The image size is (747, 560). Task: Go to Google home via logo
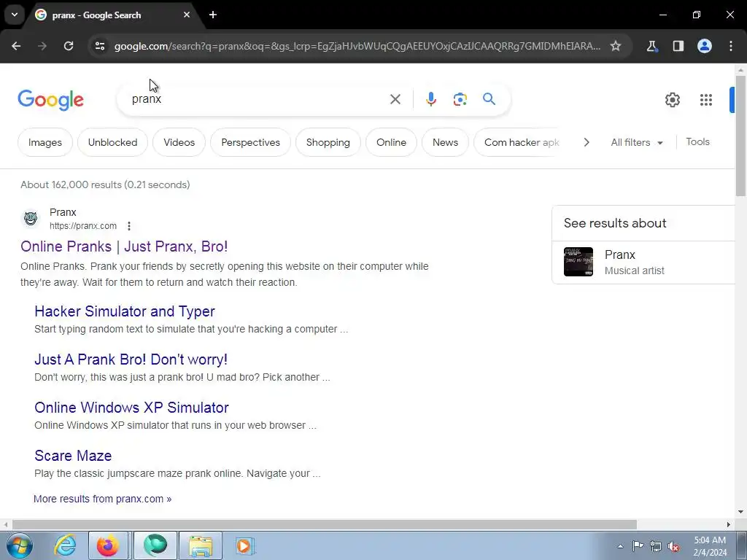pos(51,100)
